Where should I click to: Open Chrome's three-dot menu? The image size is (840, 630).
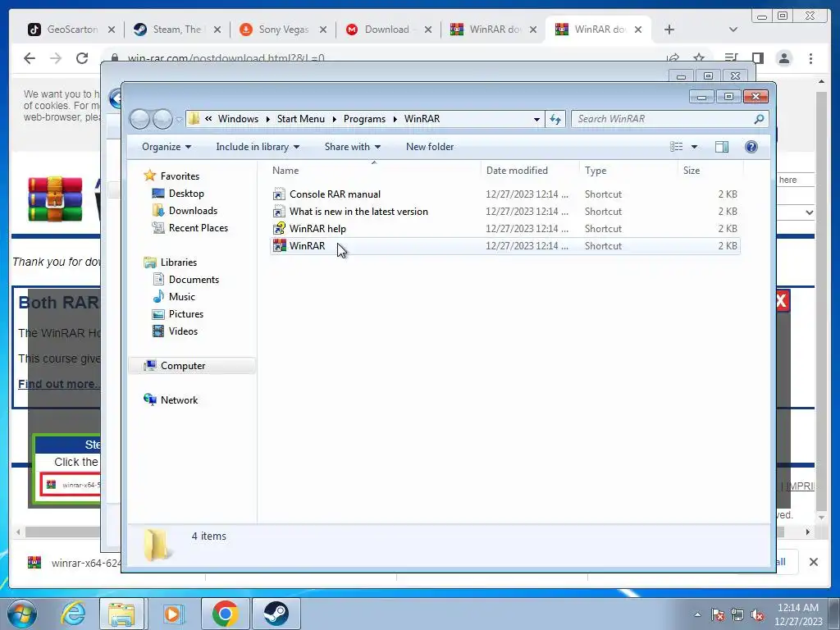[x=810, y=58]
